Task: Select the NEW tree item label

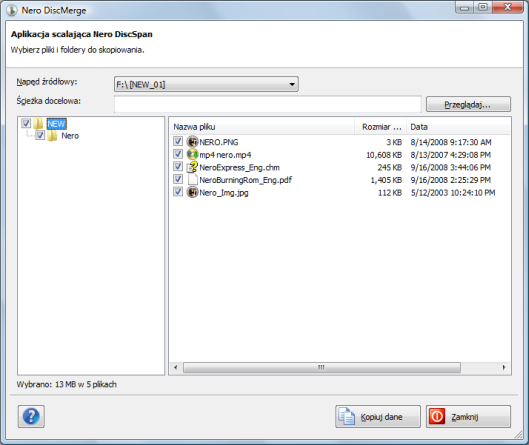Action: coord(56,124)
